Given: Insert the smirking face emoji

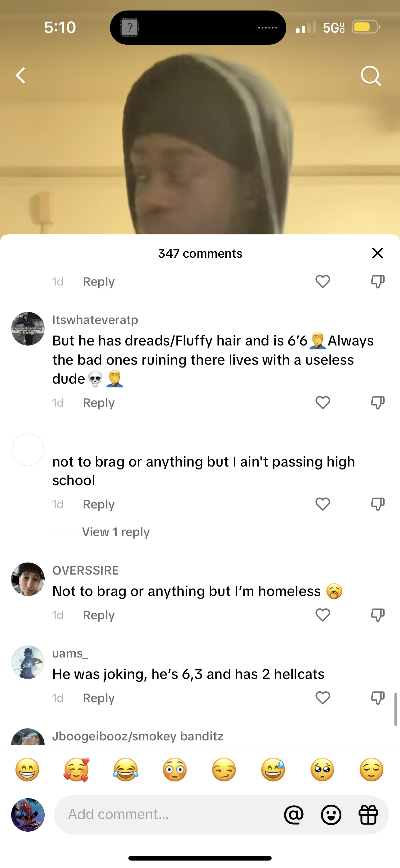Looking at the screenshot, I should point(224,770).
